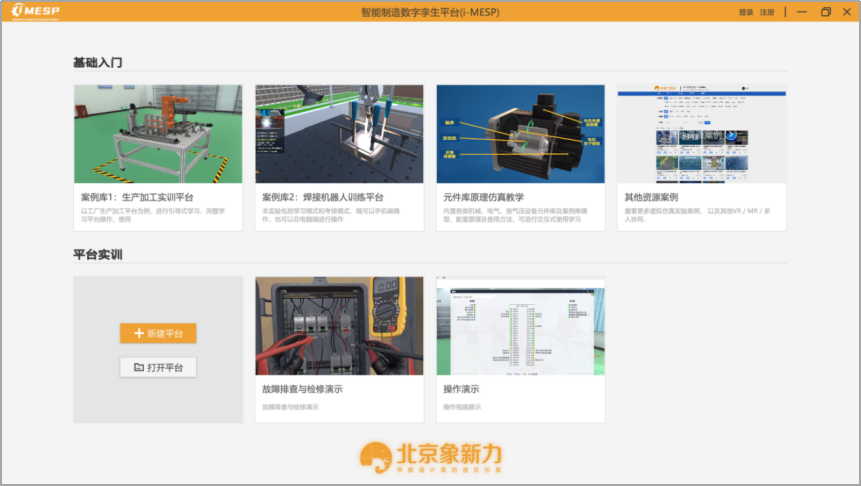Screen dimensions: 861x486
Task: Click the folder icon on 打开平台 button
Action: (139, 367)
